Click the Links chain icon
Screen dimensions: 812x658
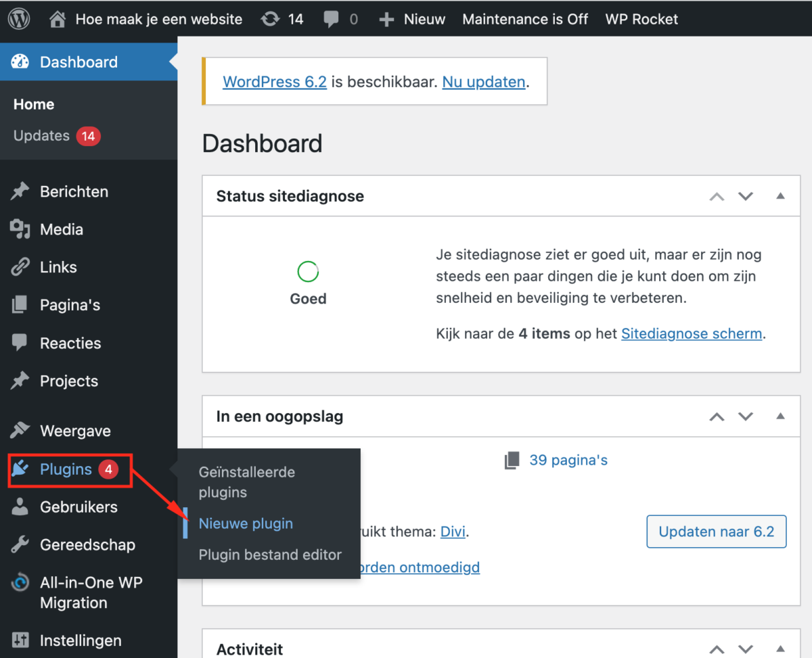[x=20, y=268]
